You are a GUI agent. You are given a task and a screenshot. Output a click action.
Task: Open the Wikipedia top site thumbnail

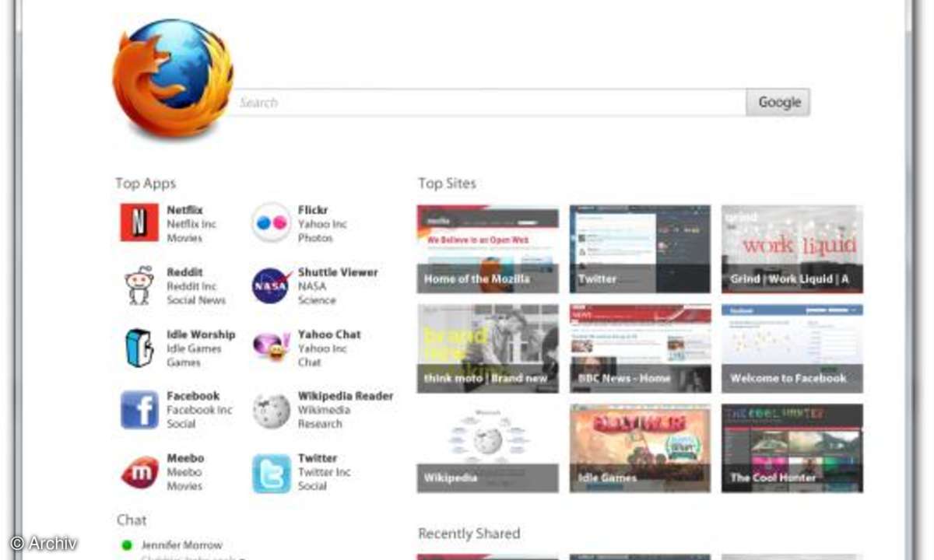coord(487,448)
